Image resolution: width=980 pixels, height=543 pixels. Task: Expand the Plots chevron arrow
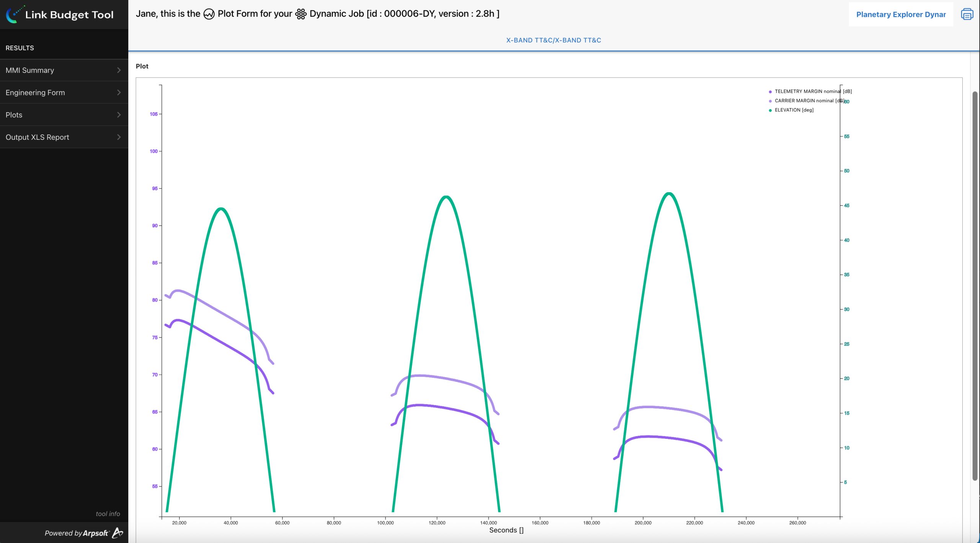click(x=119, y=115)
